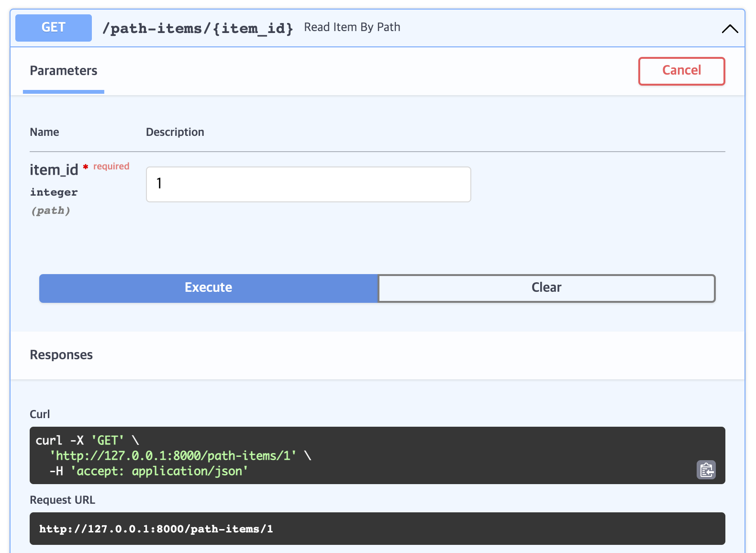Focus the item_id input field
The height and width of the screenshot is (553, 756).
click(x=309, y=184)
